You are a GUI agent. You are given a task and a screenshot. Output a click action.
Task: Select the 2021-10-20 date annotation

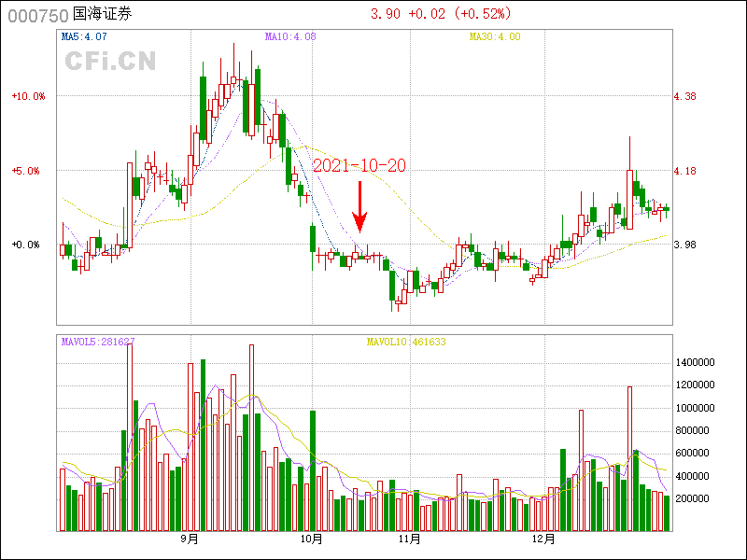click(359, 165)
